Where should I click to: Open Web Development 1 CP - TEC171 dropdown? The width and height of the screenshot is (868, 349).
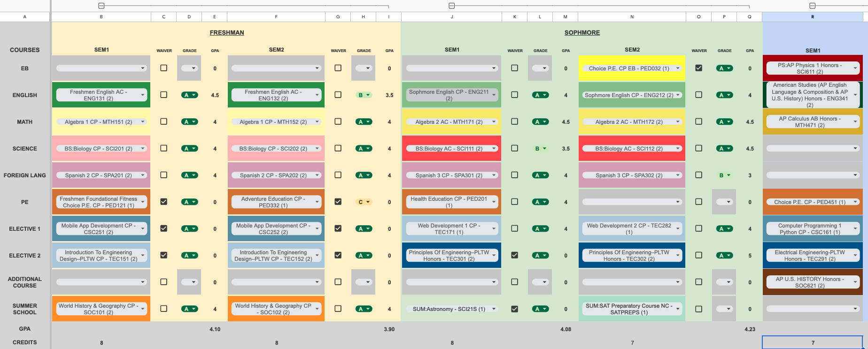pyautogui.click(x=451, y=229)
